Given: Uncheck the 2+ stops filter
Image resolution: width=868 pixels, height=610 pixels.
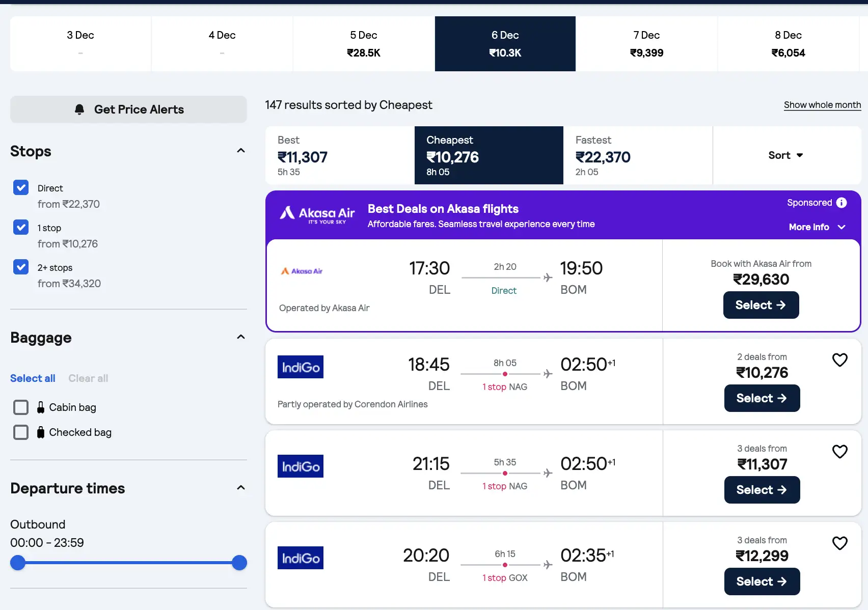Looking at the screenshot, I should click(x=21, y=267).
